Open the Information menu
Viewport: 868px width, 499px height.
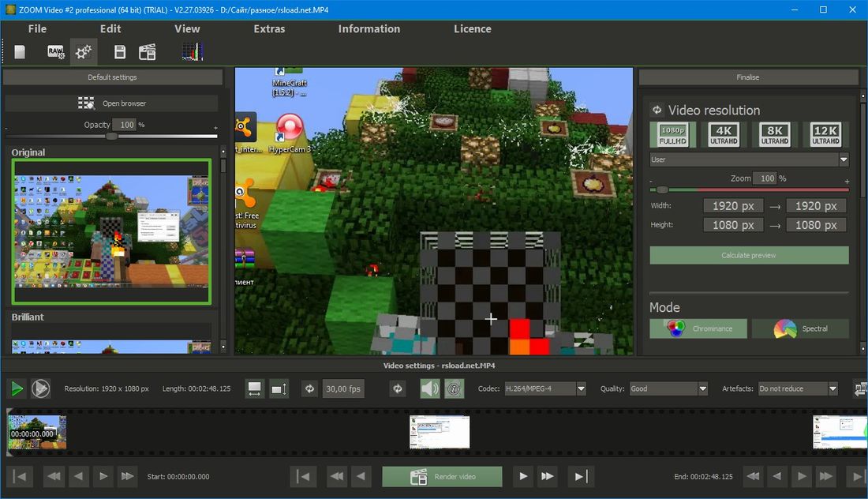369,28
